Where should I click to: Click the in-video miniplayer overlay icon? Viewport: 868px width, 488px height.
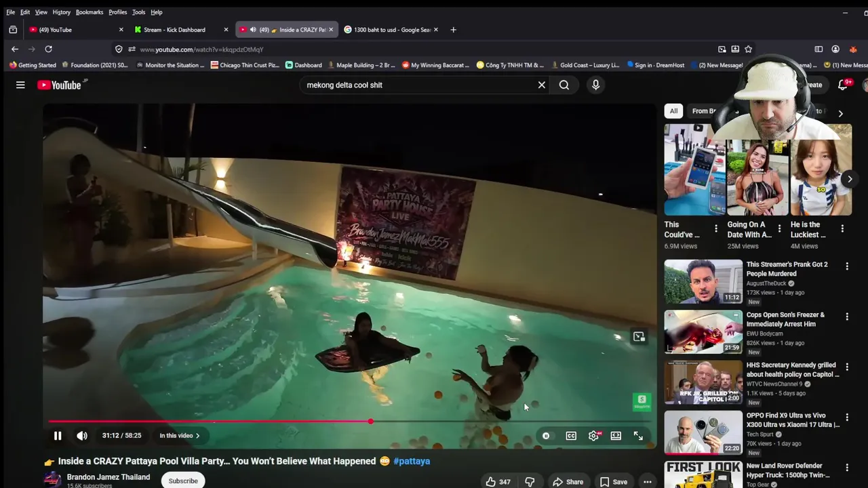point(639,337)
